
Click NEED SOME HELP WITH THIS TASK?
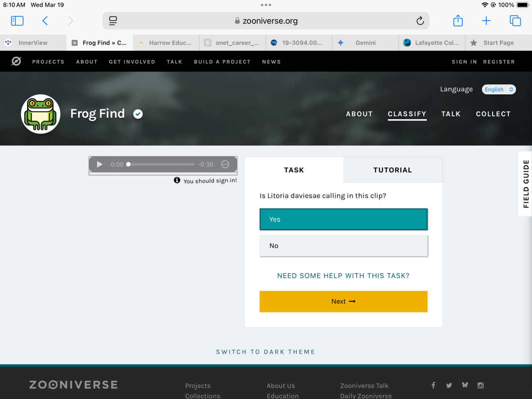point(343,276)
